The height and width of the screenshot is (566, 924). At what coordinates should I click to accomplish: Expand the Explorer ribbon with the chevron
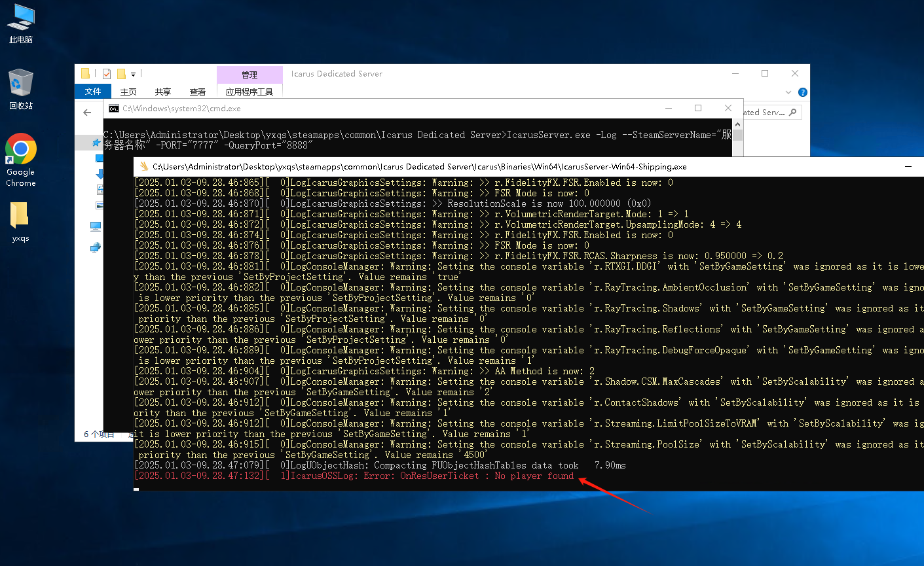click(788, 92)
